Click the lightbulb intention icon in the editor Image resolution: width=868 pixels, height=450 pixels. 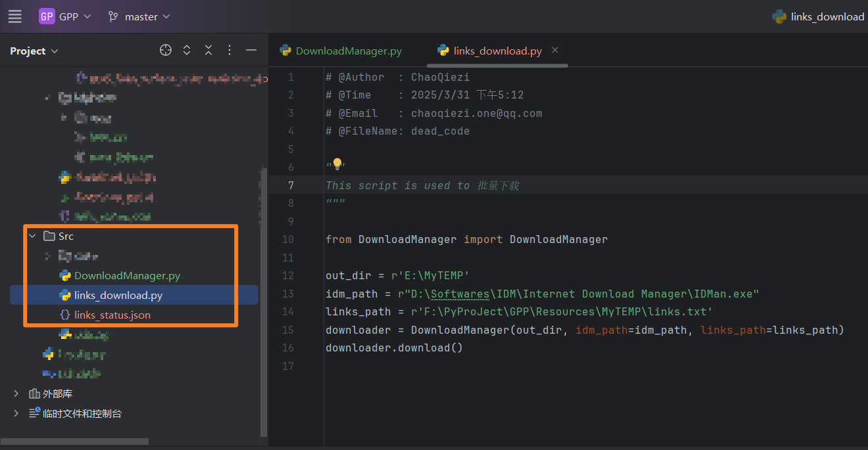(x=337, y=162)
